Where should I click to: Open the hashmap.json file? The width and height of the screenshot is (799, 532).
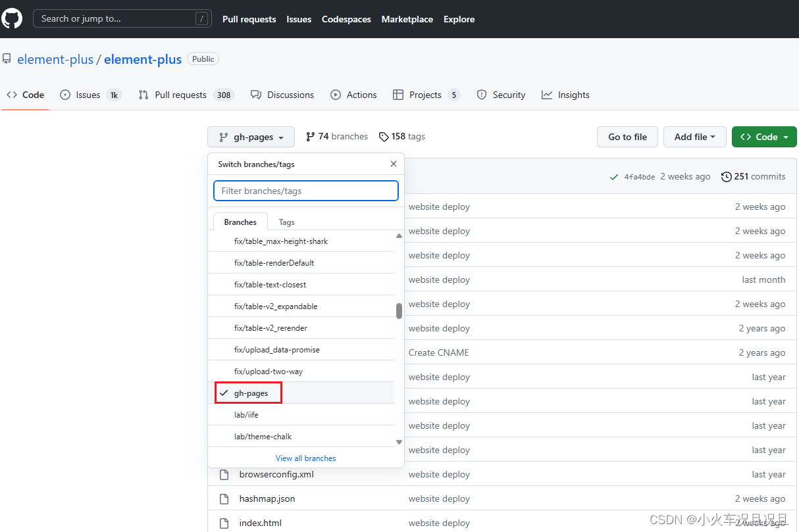(267, 498)
